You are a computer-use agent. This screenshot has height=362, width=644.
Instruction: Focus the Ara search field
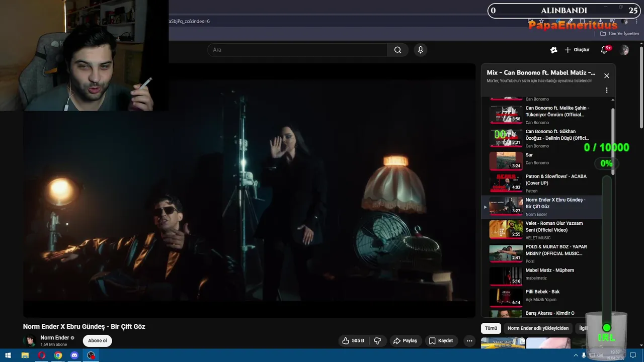pyautogui.click(x=297, y=50)
